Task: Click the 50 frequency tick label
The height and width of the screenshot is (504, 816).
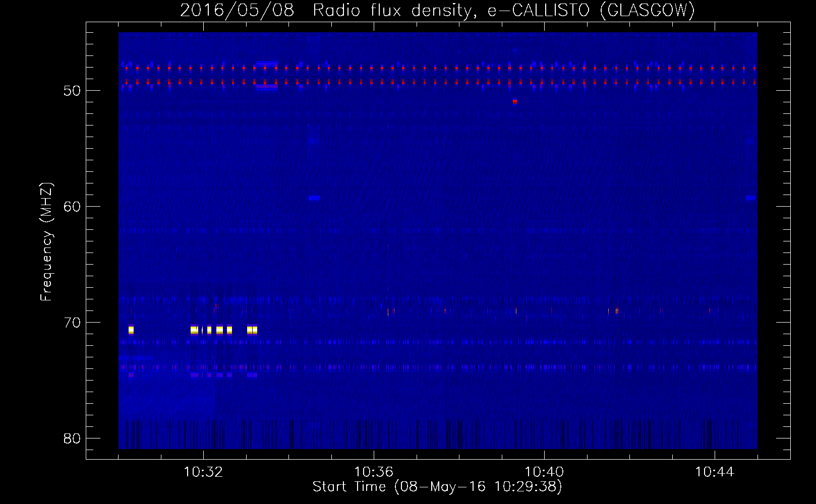Action: tap(72, 91)
